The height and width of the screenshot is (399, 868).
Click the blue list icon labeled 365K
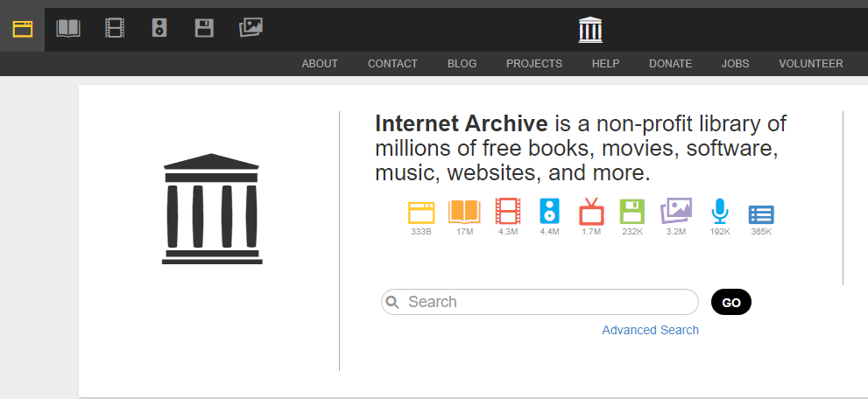tap(761, 213)
